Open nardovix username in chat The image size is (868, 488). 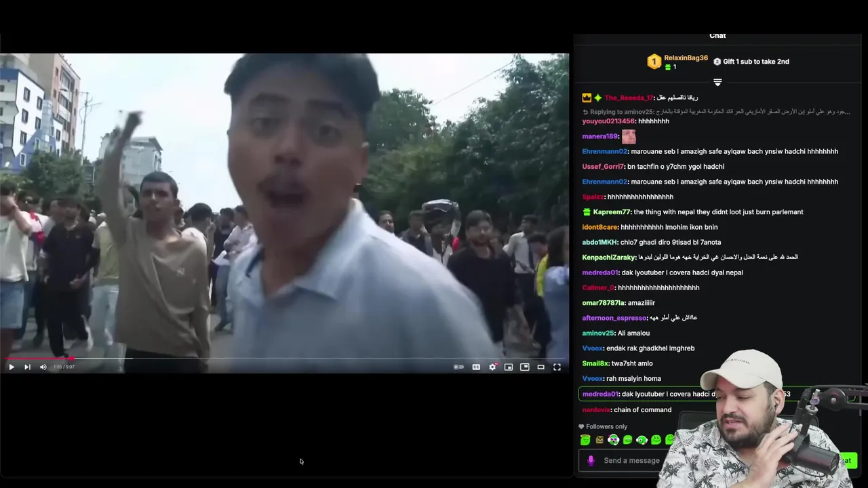(596, 410)
